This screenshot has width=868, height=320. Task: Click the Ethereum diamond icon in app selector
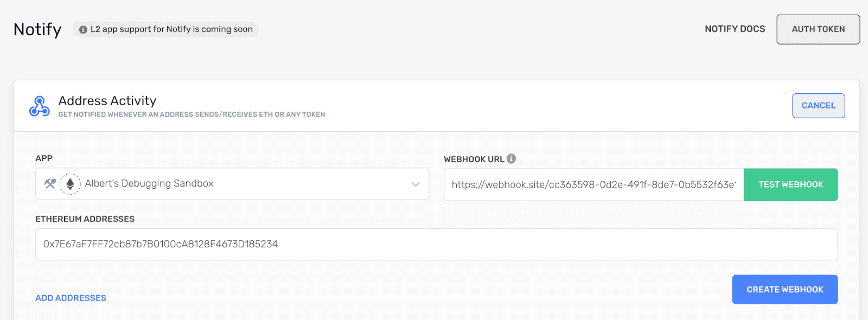click(70, 184)
